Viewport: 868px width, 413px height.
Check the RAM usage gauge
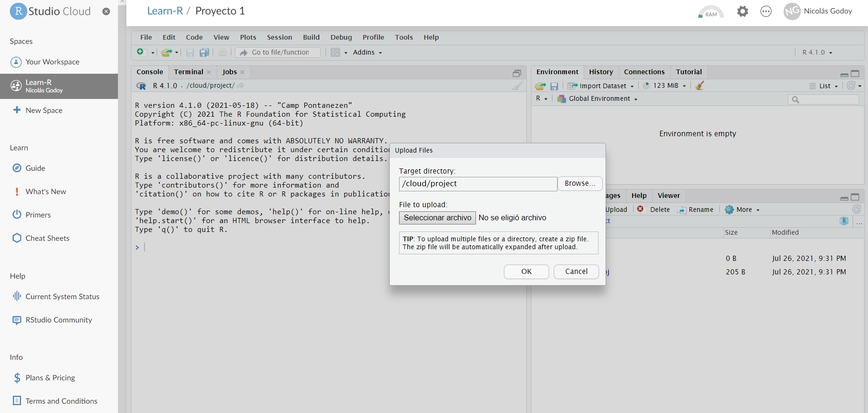[x=710, y=12]
